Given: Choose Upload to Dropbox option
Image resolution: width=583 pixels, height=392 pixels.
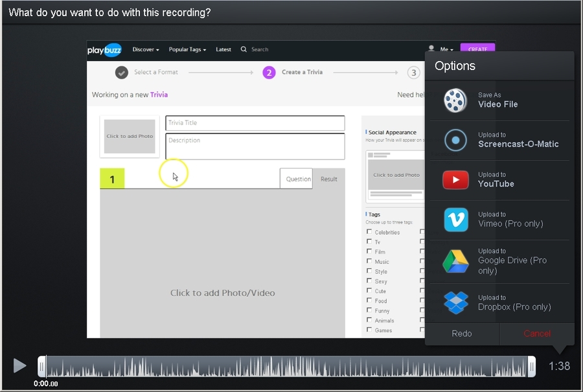Looking at the screenshot, I should [499, 303].
